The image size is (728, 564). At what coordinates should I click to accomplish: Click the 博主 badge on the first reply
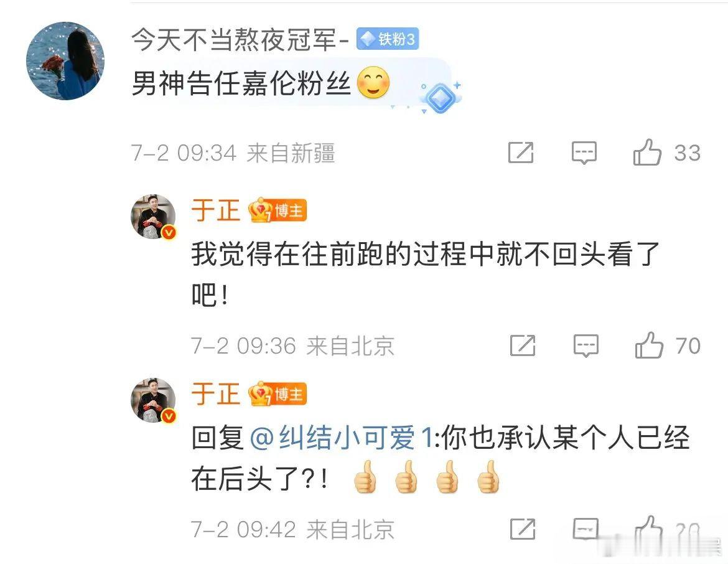pyautogui.click(x=277, y=211)
